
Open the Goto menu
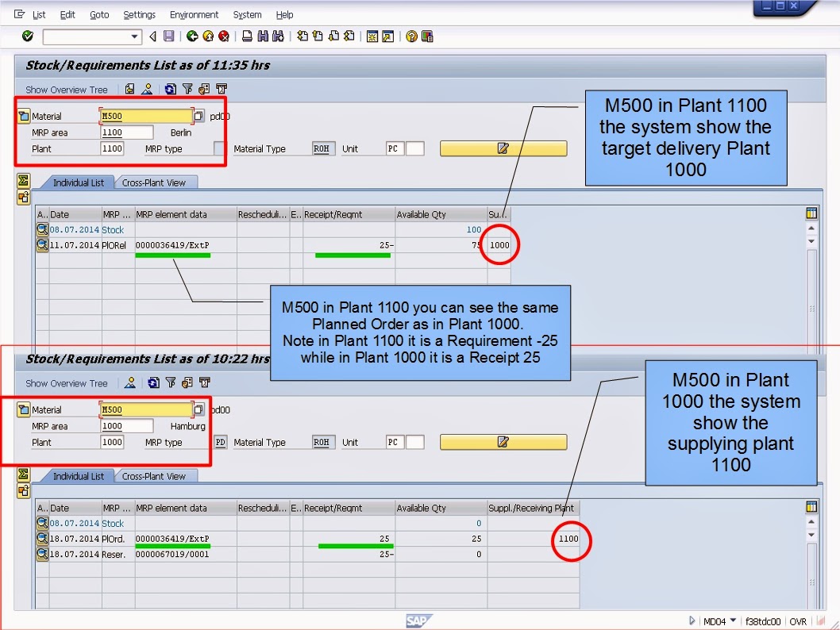(x=99, y=15)
